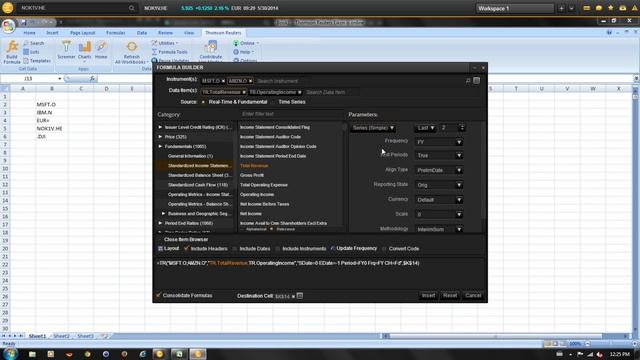
Task: Select Gross Profit data item
Action: click(252, 176)
